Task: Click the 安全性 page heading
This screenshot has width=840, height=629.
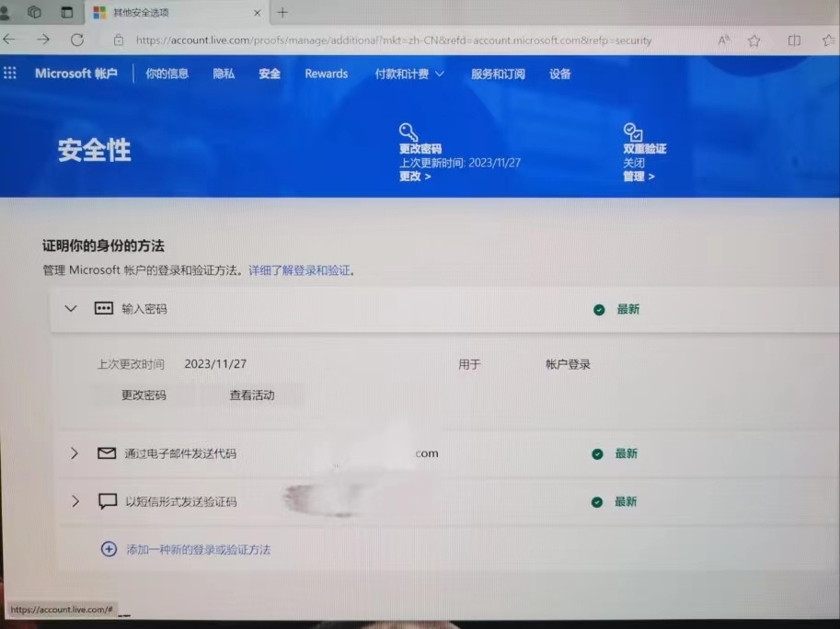Action: 94,150
